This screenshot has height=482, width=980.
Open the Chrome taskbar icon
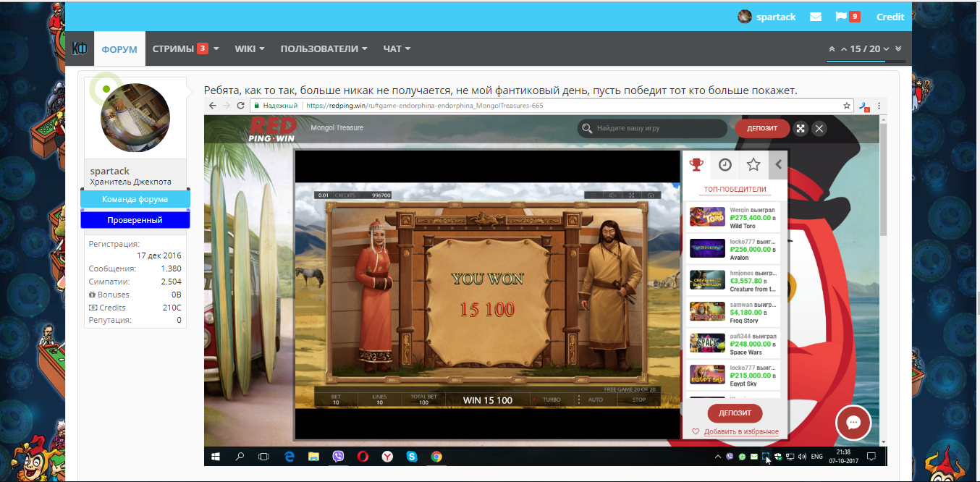click(436, 457)
